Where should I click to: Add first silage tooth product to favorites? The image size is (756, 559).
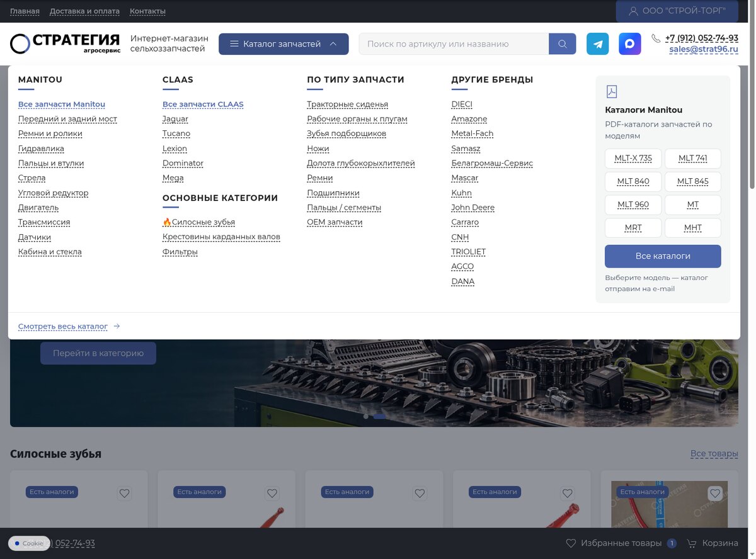(124, 494)
